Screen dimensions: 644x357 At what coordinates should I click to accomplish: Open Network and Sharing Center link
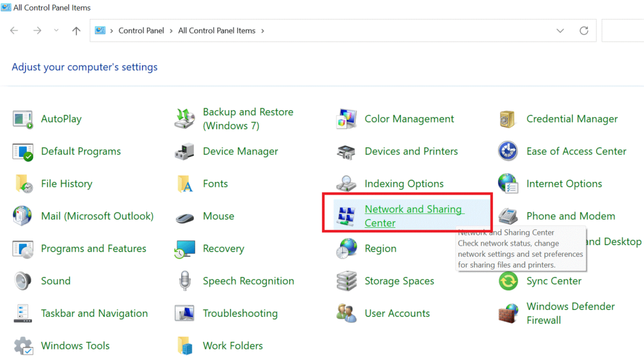pos(414,216)
